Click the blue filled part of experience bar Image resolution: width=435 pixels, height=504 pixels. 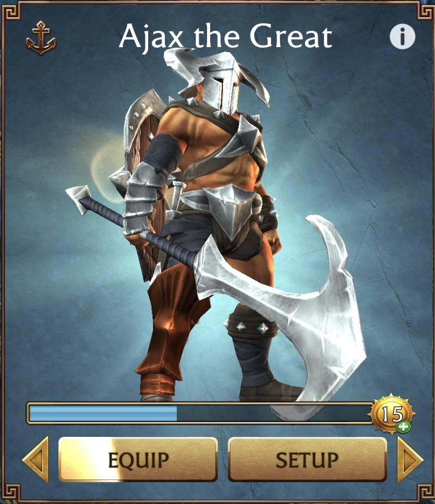click(x=103, y=413)
